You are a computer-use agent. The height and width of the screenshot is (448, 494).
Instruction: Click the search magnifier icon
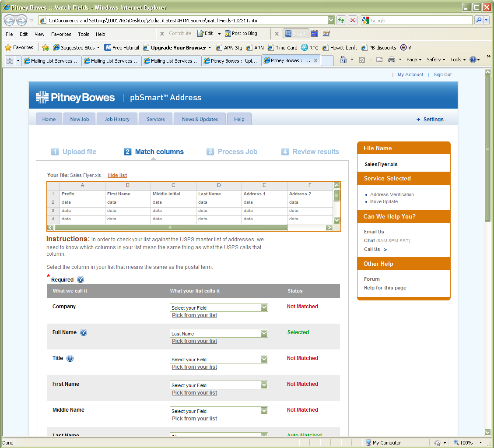[x=479, y=21]
